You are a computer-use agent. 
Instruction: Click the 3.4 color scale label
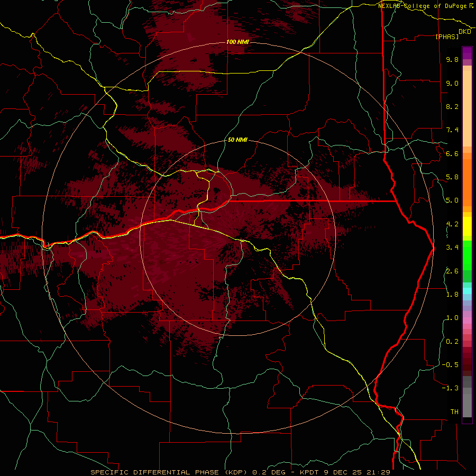coord(452,248)
